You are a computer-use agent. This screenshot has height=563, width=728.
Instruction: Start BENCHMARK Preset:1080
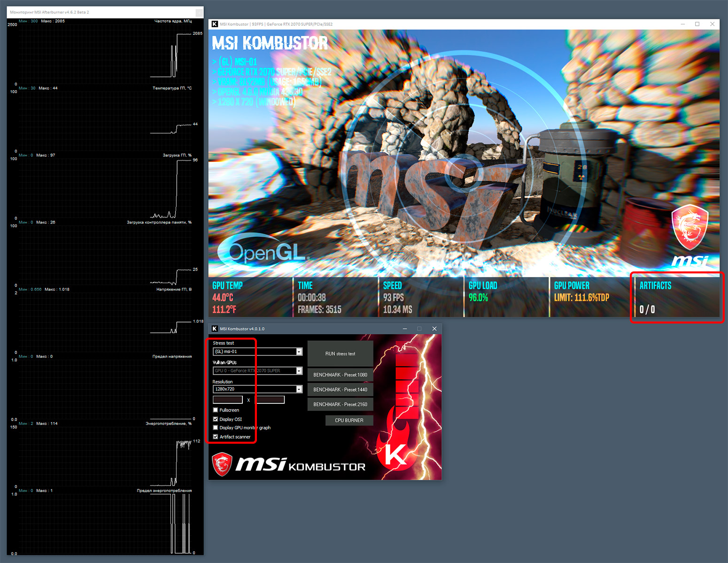340,375
